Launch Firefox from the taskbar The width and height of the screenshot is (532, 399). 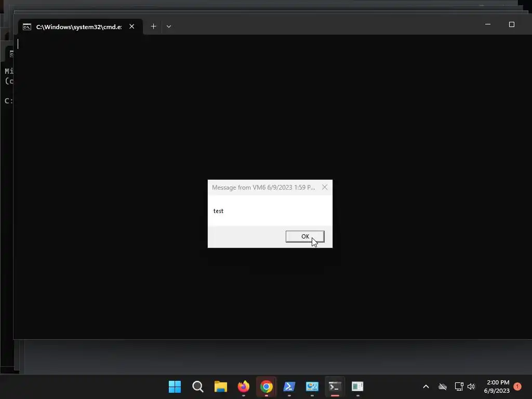tap(244, 387)
